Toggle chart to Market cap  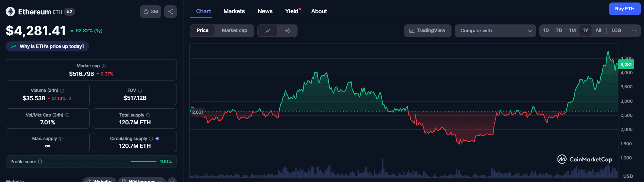point(234,30)
